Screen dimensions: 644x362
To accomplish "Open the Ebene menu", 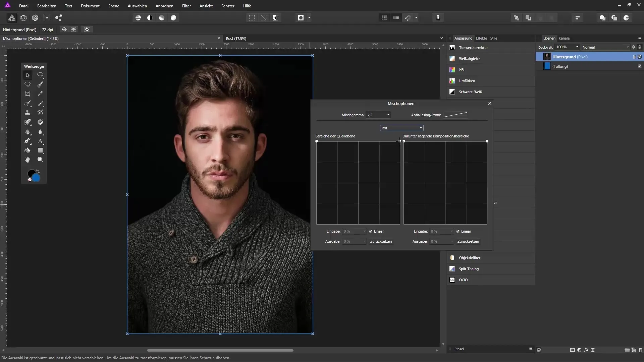I will click(x=114, y=6).
